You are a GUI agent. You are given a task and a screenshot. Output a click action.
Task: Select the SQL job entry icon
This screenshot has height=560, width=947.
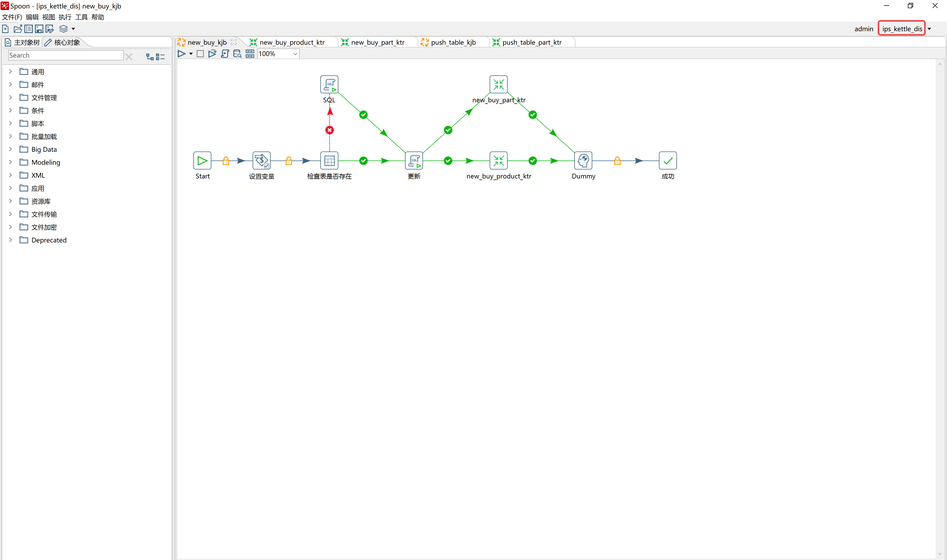(329, 84)
